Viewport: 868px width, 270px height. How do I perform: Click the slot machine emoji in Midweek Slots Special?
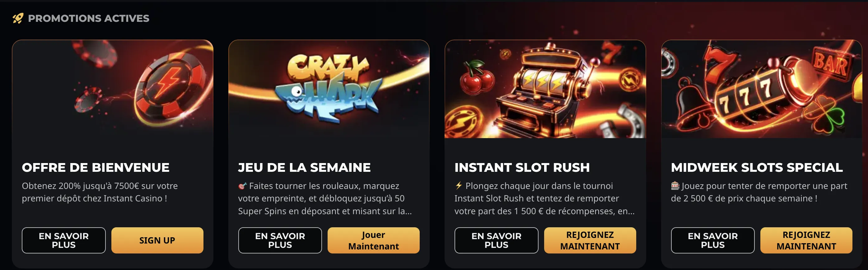coord(675,185)
